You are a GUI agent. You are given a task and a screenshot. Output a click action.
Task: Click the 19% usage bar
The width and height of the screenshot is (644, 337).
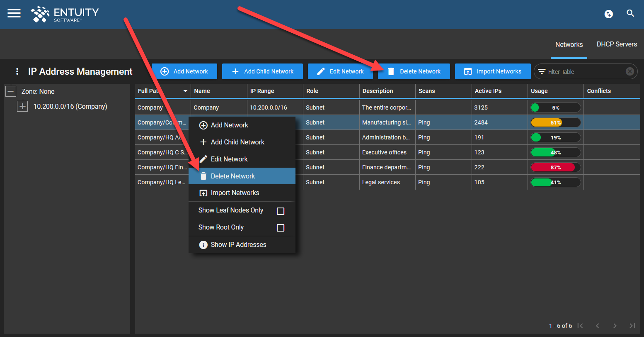[x=556, y=137]
